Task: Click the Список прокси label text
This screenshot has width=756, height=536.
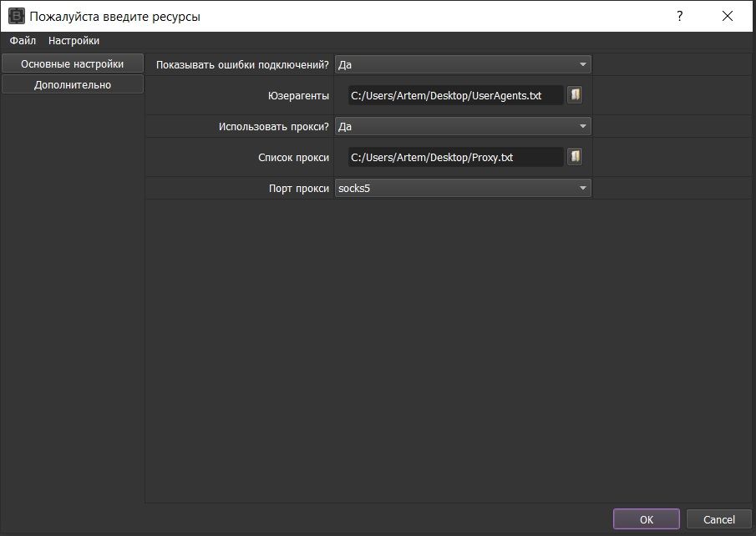Action: click(x=294, y=158)
